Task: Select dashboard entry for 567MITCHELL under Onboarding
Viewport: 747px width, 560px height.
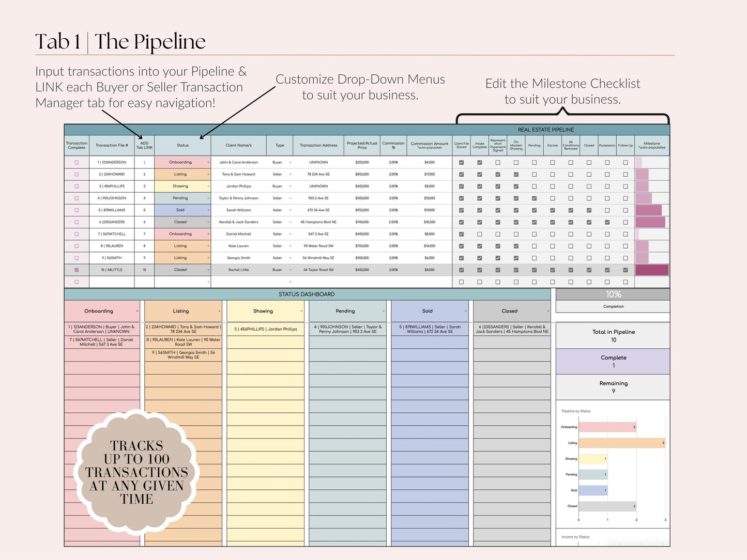Action: 102,342
